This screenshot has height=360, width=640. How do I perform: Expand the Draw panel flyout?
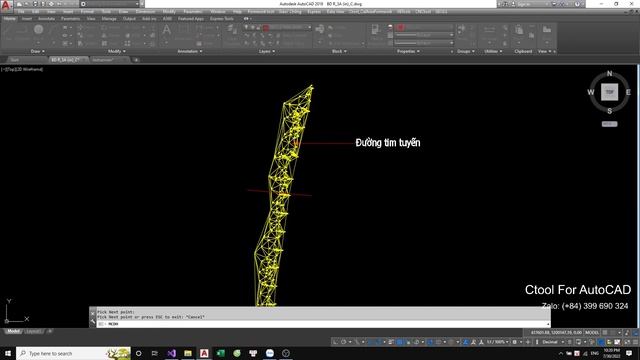pos(38,51)
